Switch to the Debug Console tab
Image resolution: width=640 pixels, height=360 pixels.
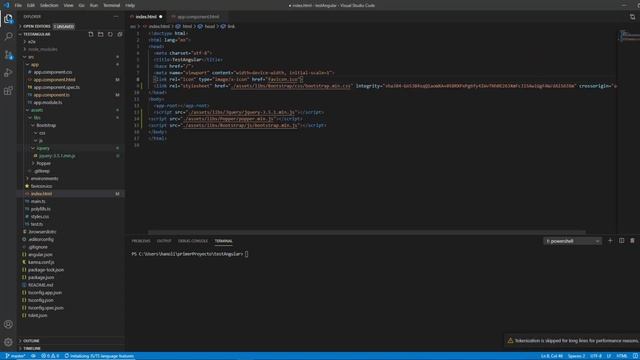tap(193, 241)
